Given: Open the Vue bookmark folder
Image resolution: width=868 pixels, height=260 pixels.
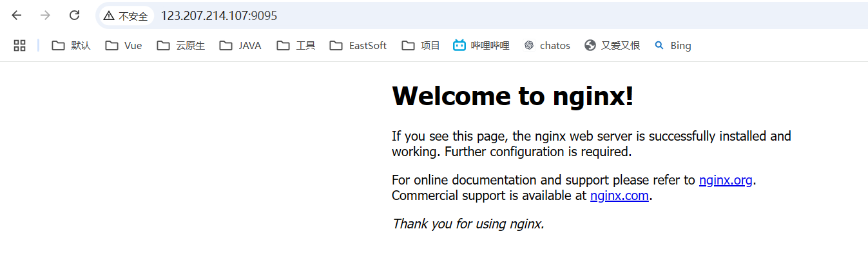Looking at the screenshot, I should [124, 45].
